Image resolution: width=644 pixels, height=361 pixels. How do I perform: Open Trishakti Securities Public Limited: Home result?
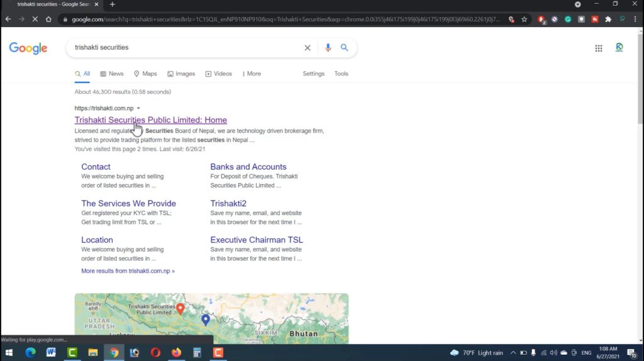coord(151,120)
